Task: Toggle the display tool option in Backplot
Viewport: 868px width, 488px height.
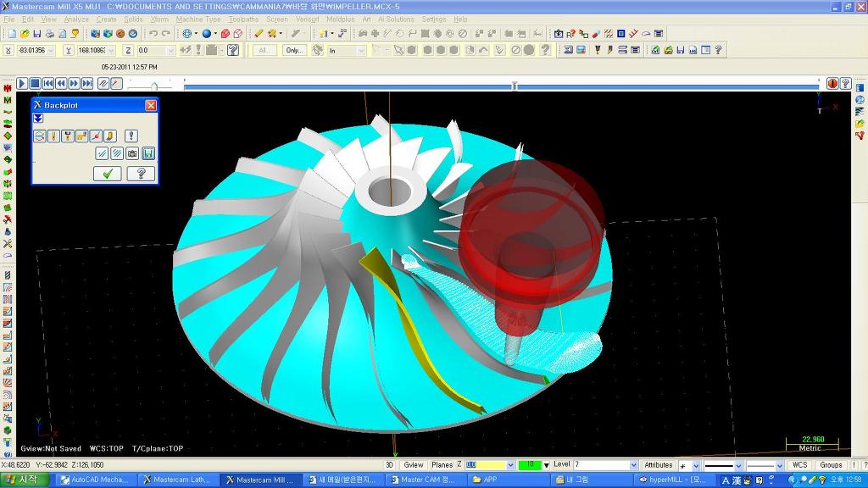Action: [53, 136]
